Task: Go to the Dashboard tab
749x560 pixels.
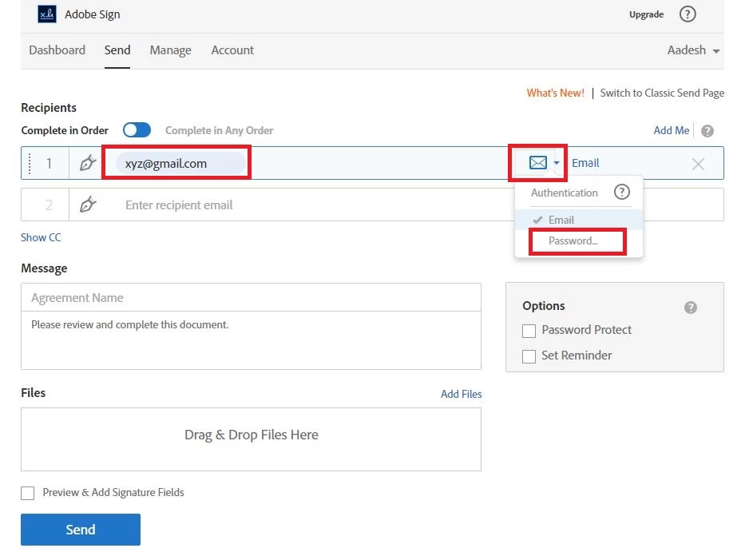Action: 57,50
